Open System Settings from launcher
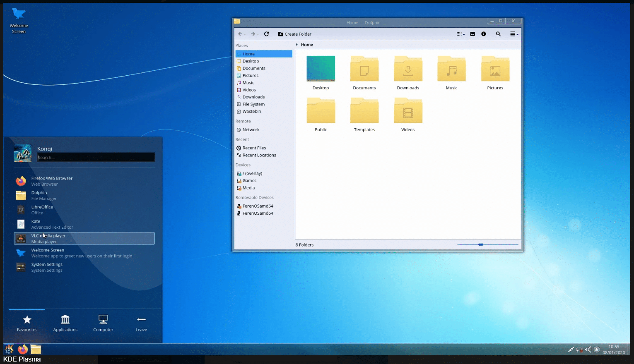The image size is (634, 364). [x=84, y=267]
